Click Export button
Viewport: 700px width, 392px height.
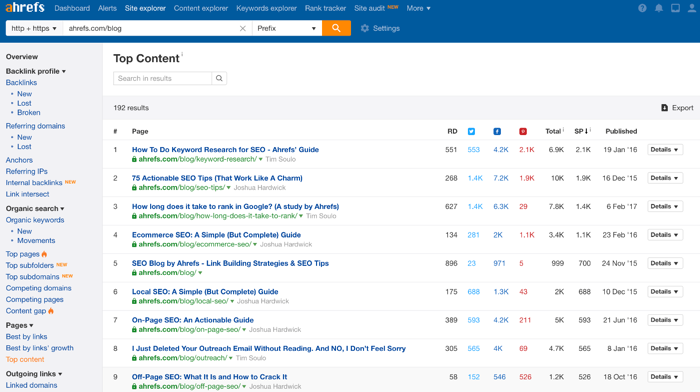[677, 108]
